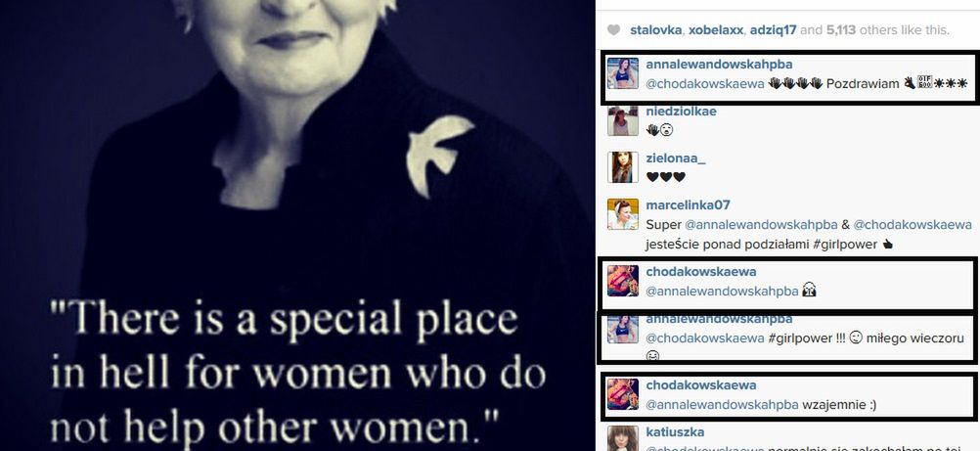The height and width of the screenshot is (451, 980).
Task: Click chodakowskaewa avatar above 'wzajemnie' comment
Action: tap(622, 394)
